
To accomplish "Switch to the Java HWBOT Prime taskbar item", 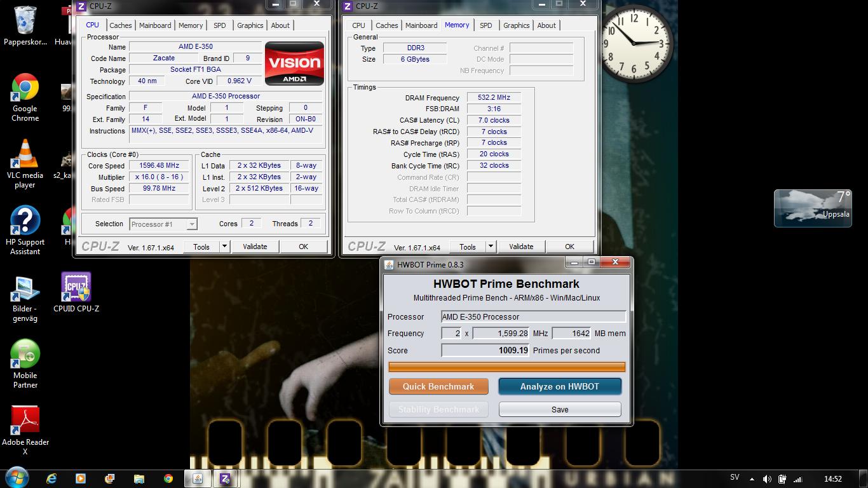I will click(x=198, y=478).
